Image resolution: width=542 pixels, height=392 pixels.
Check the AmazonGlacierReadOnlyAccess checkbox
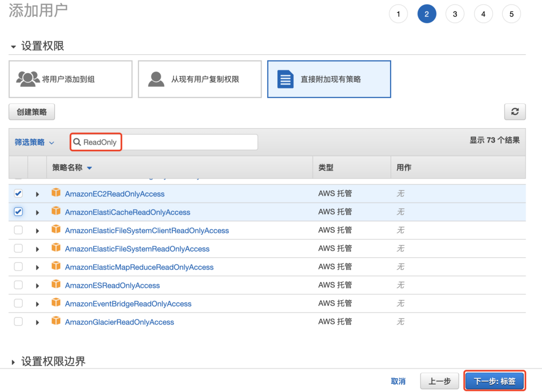(18, 322)
